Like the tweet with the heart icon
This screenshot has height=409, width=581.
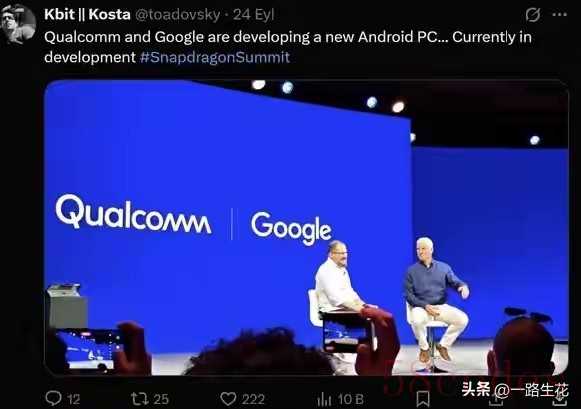tap(228, 399)
